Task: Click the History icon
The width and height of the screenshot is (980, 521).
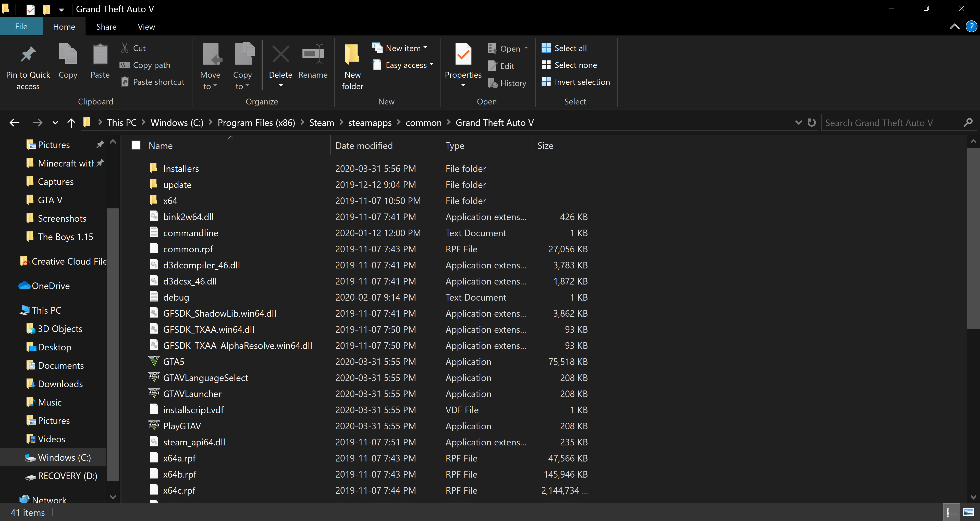Action: [x=493, y=83]
